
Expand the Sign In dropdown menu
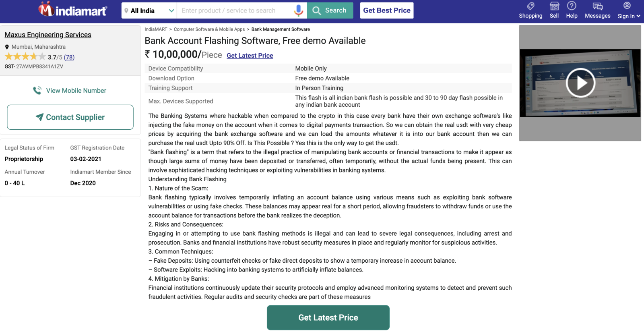pos(629,16)
